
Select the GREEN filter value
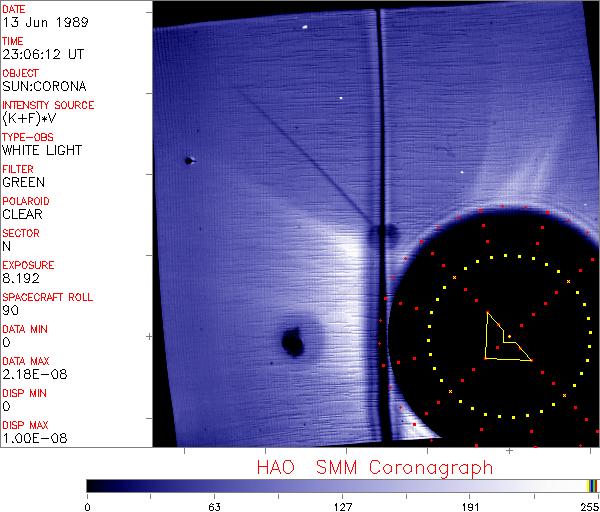coord(23,183)
